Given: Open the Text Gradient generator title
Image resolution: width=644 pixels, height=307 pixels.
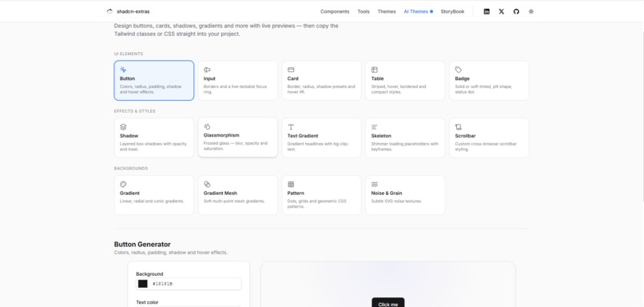Looking at the screenshot, I should click(303, 136).
